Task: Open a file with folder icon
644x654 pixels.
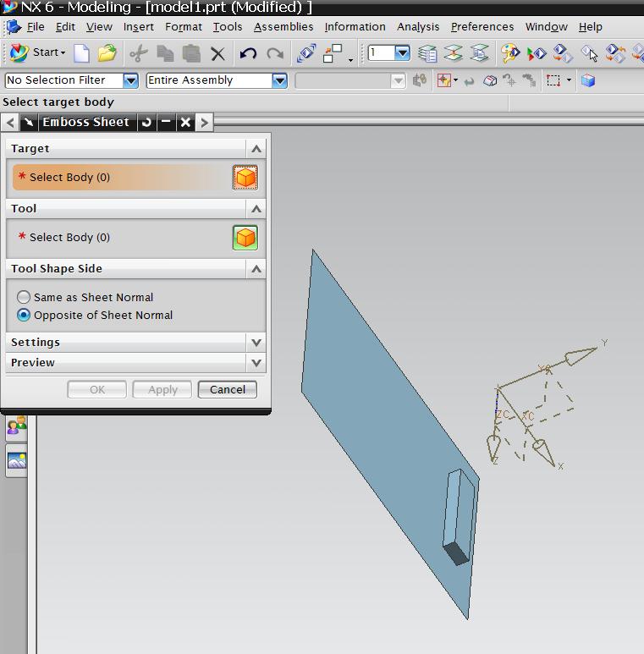Action: [107, 53]
